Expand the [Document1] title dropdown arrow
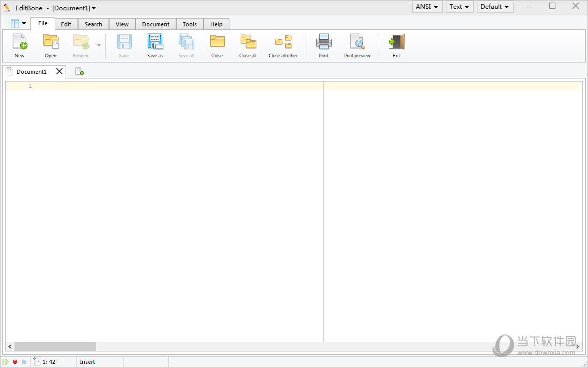 (94, 8)
